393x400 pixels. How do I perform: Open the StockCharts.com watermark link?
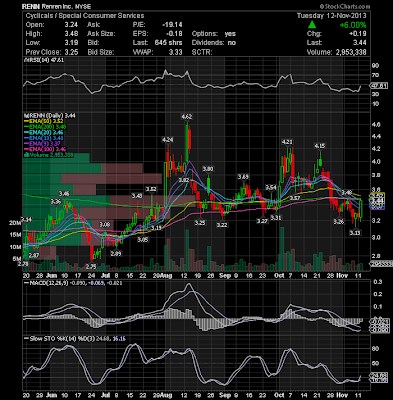coord(345,6)
